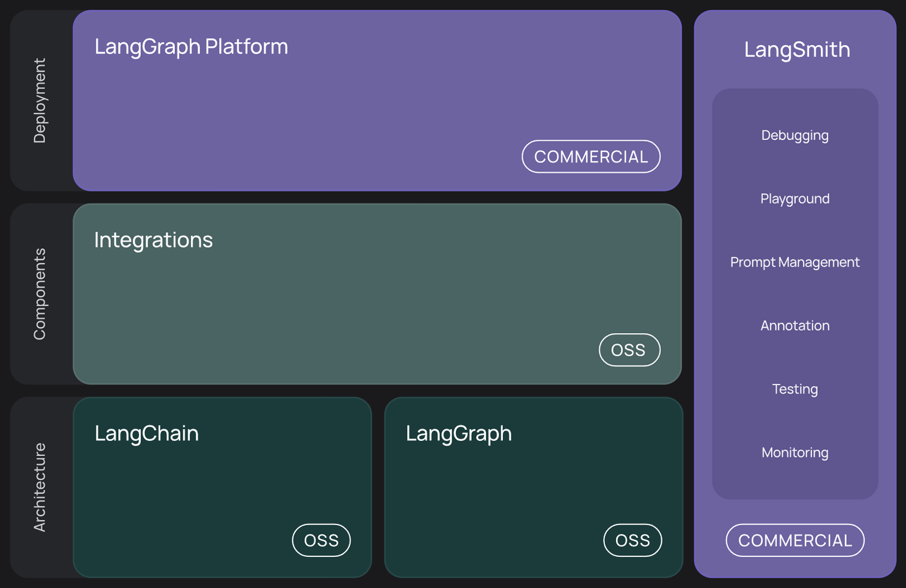Click COMMERCIAL badge in LangGraph Platform box
The width and height of the screenshot is (906, 588).
(591, 157)
